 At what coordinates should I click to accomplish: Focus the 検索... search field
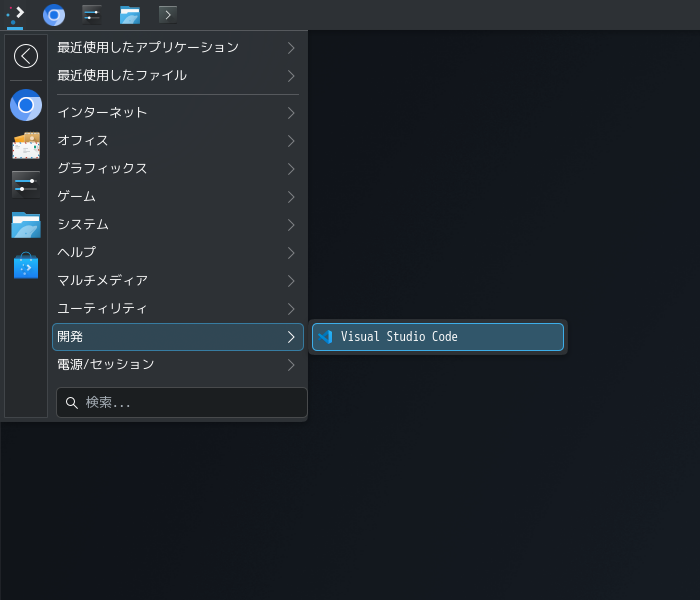[182, 403]
